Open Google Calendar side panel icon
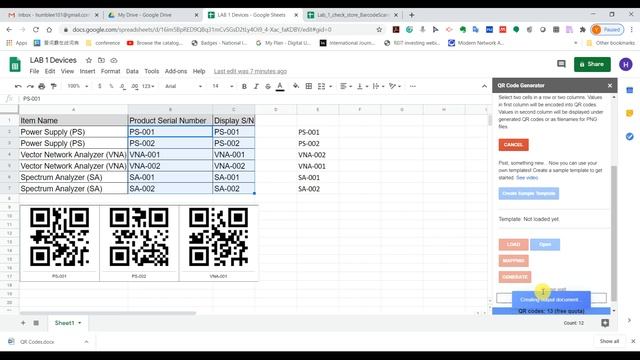The width and height of the screenshot is (640, 360). coord(630,90)
